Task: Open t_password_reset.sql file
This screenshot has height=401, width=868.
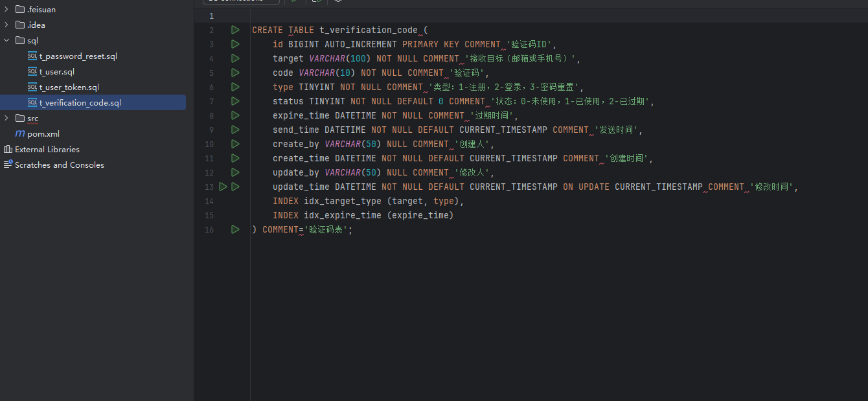Action: click(78, 56)
